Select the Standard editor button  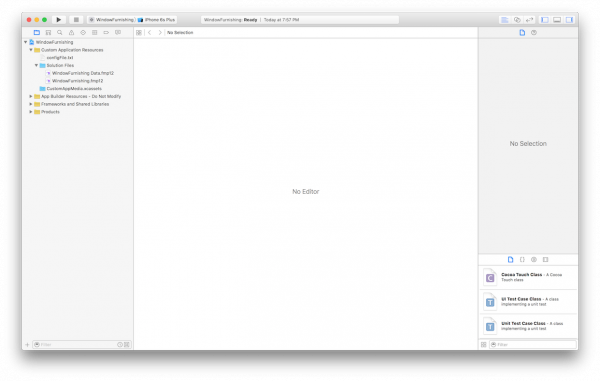pyautogui.click(x=505, y=20)
